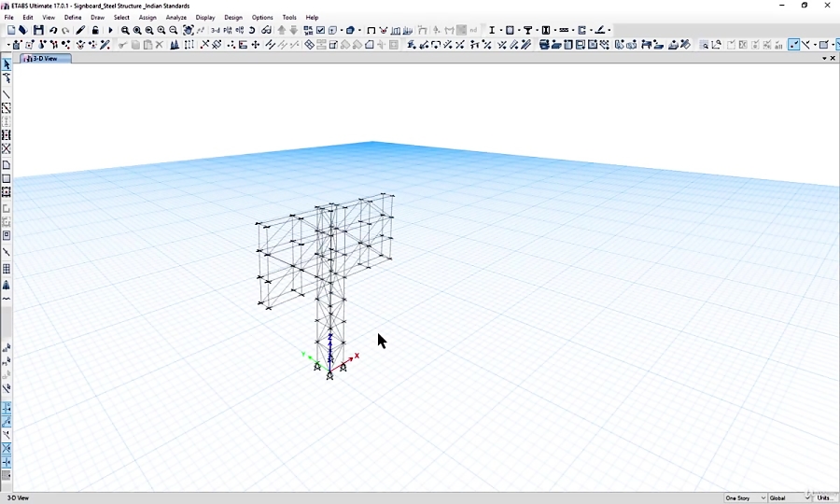Click the Rotate 3D View icon
This screenshot has width=840, height=504.
point(252,31)
